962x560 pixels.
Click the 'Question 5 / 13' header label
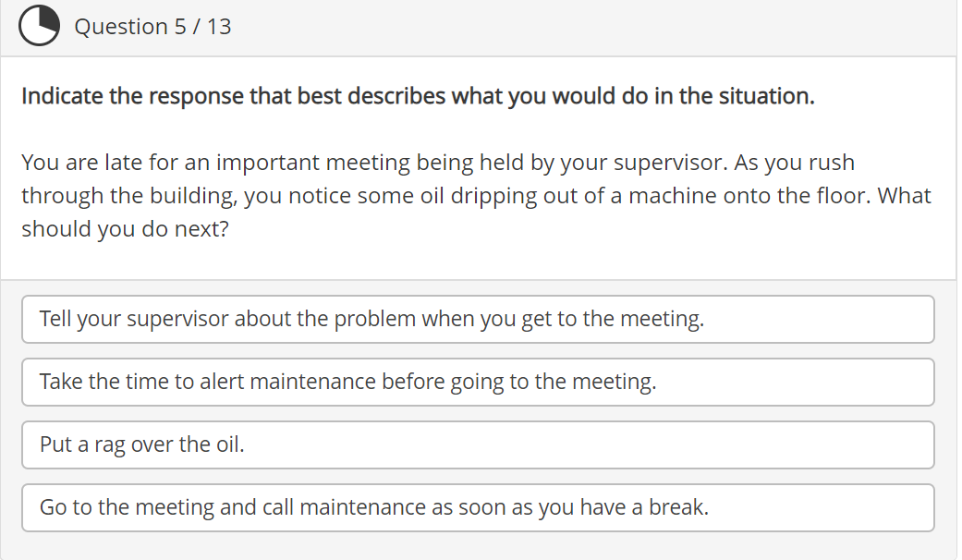pos(152,26)
